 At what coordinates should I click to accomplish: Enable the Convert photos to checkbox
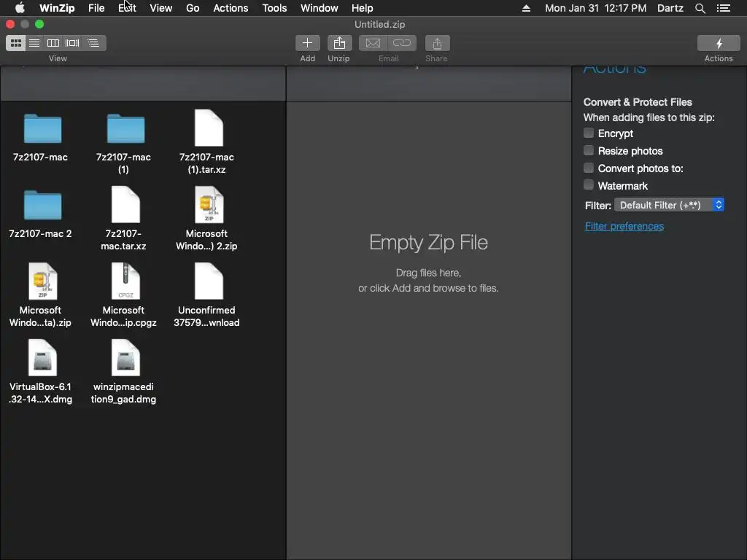coord(589,168)
